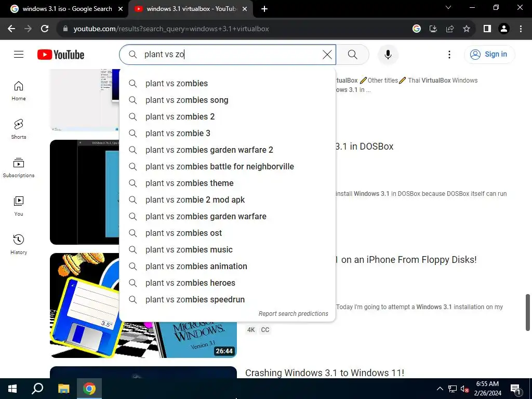Select suggestion "plant vs zombie 3"

228,134
